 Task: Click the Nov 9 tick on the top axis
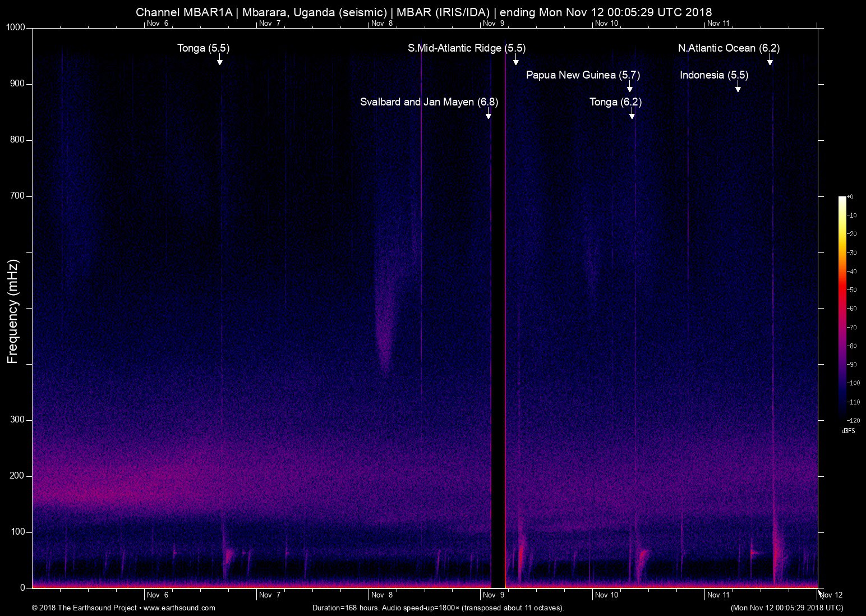click(x=492, y=24)
